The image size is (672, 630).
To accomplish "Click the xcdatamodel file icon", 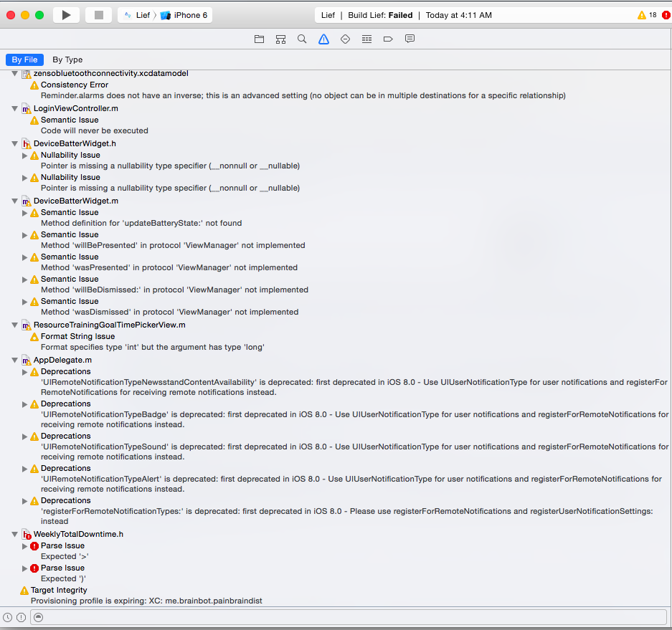I will [x=26, y=74].
